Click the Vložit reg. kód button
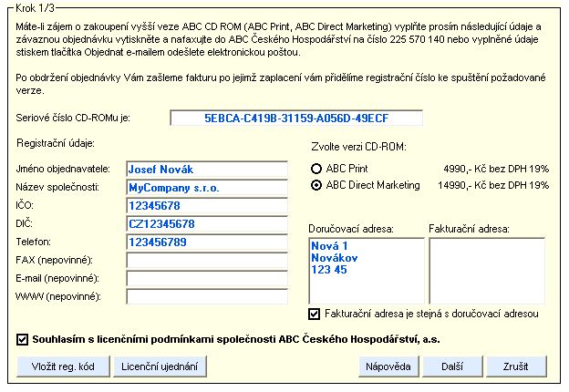The width and height of the screenshot is (569, 392). [x=63, y=366]
